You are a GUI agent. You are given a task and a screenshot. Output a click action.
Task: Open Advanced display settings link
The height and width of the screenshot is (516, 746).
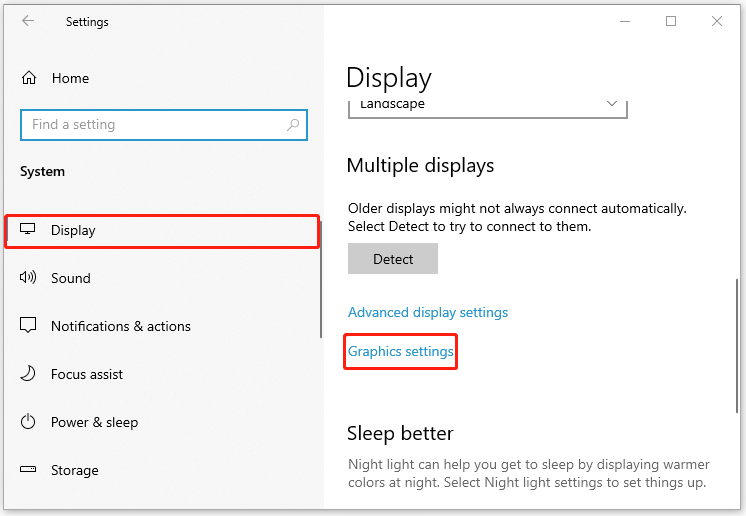428,312
